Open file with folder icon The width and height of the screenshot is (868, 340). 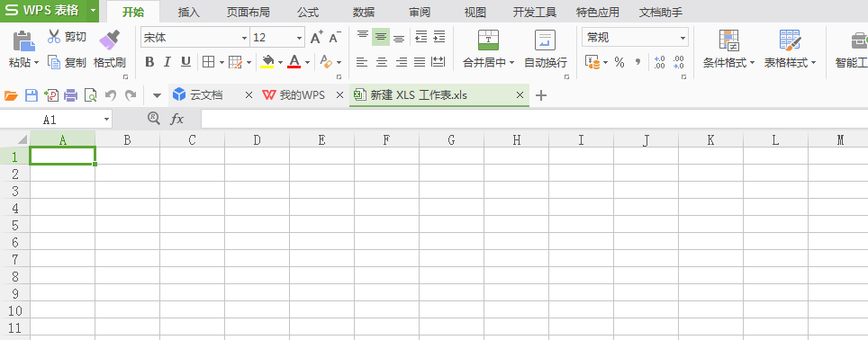click(x=11, y=95)
